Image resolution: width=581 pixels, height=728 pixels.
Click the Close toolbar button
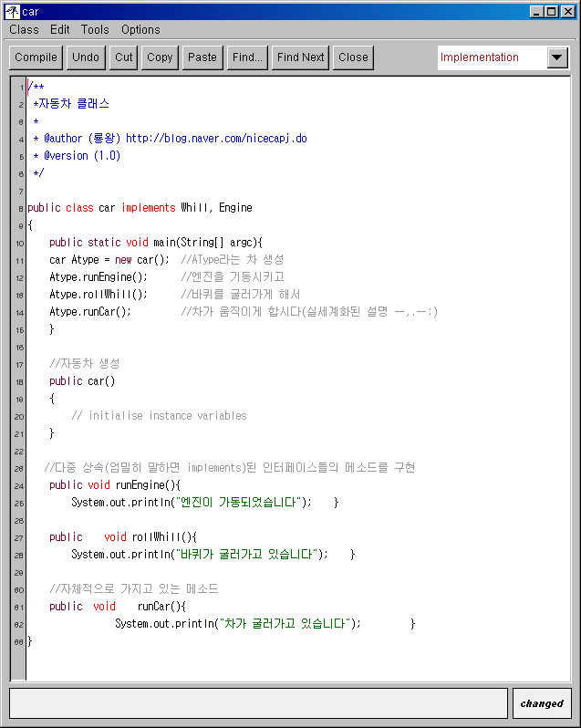tap(353, 57)
